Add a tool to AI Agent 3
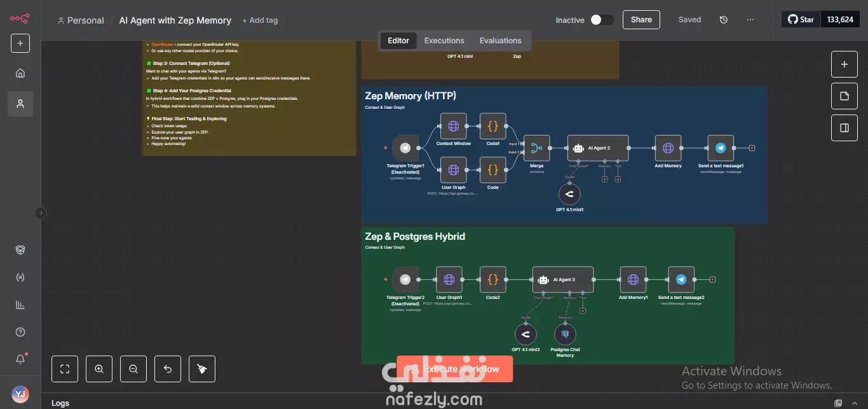868x409 pixels. tap(583, 310)
